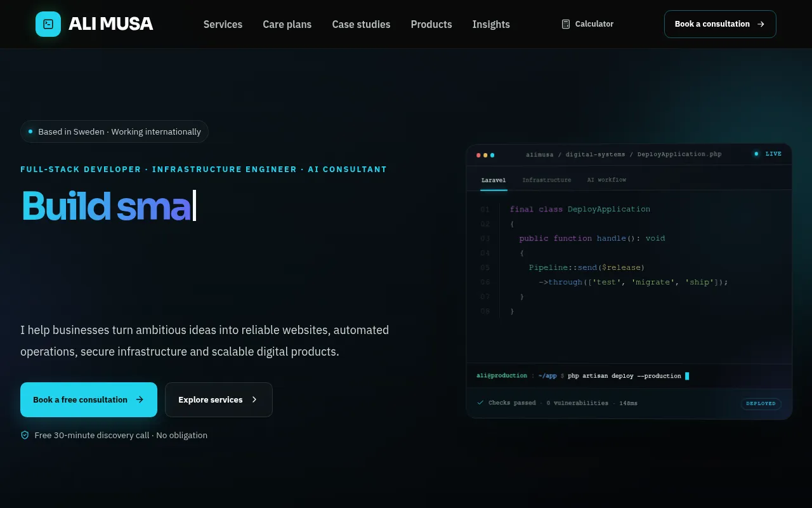812x508 pixels.
Task: Click the ali@production terminal prompt text
Action: pyautogui.click(x=502, y=376)
